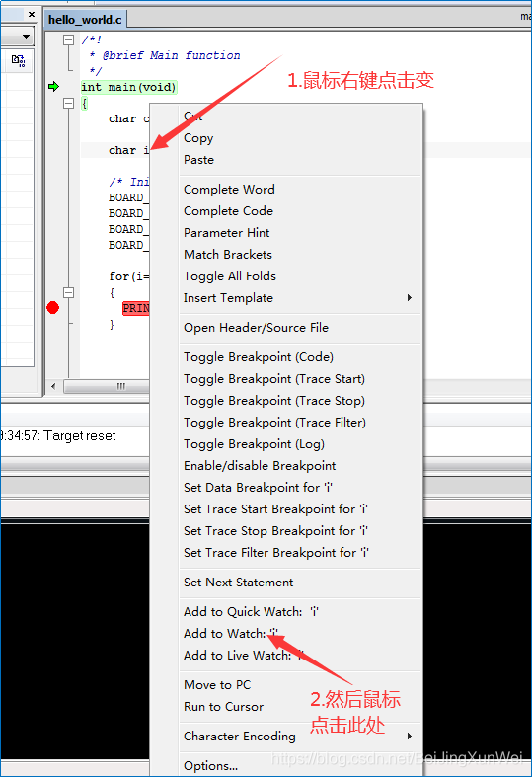Expand the Character Encoding submenu arrow
Screen dimensions: 532x777
point(410,736)
